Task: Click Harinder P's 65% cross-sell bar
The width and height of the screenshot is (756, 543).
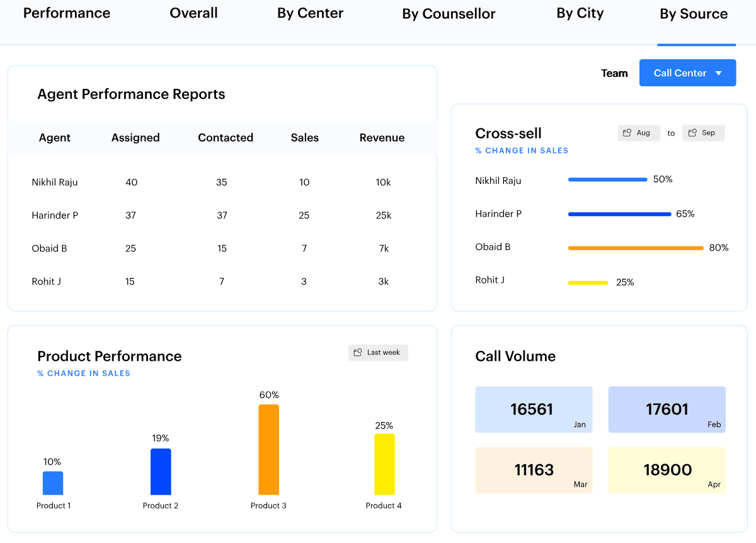Action: tap(620, 214)
